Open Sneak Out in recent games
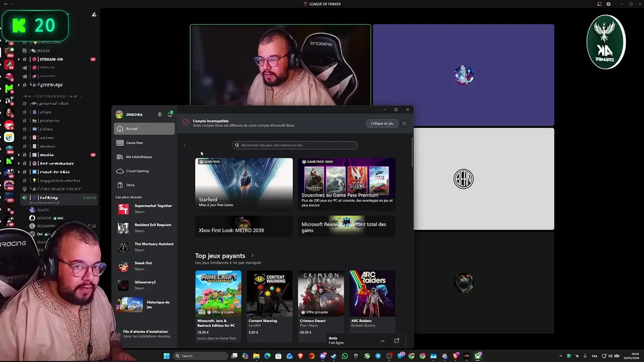Screen dimensions: 644x362 [x=145, y=266]
